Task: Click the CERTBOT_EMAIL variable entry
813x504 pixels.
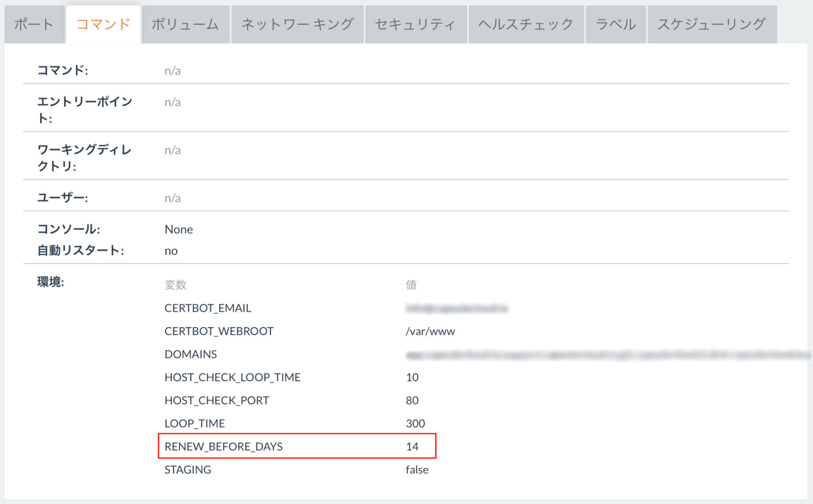Action: 207,308
